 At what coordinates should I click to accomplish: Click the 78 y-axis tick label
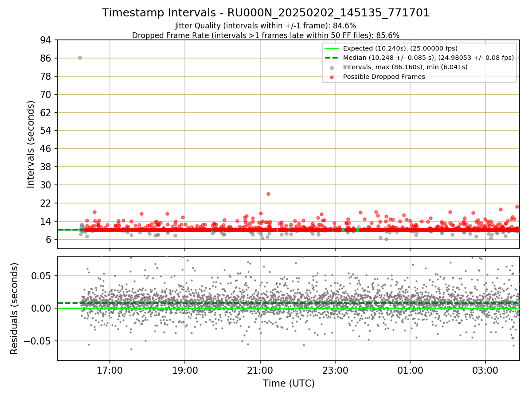tap(47, 77)
